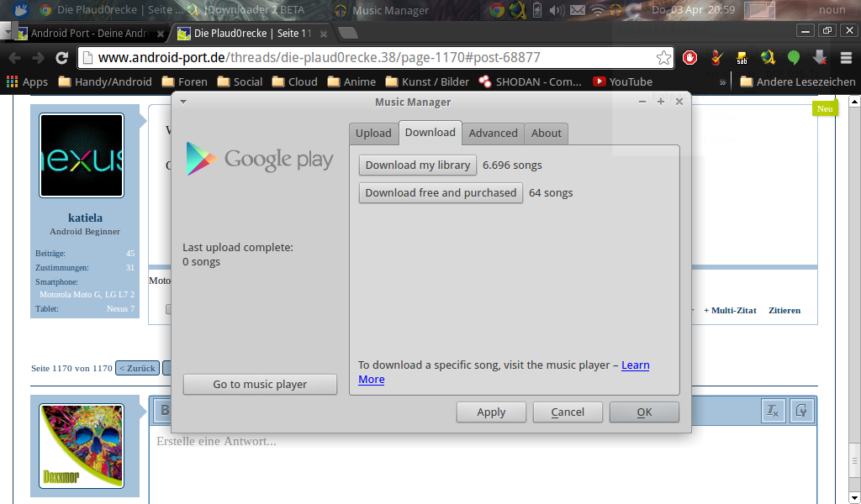Click the Go to music player button
The height and width of the screenshot is (504, 861).
[x=260, y=384]
